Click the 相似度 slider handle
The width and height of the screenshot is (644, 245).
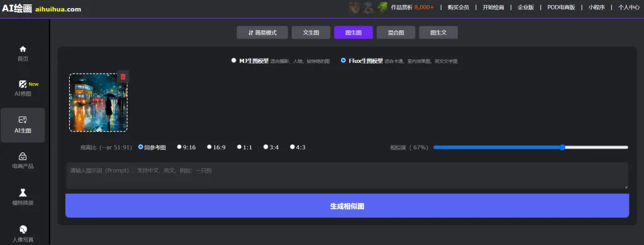coord(562,147)
